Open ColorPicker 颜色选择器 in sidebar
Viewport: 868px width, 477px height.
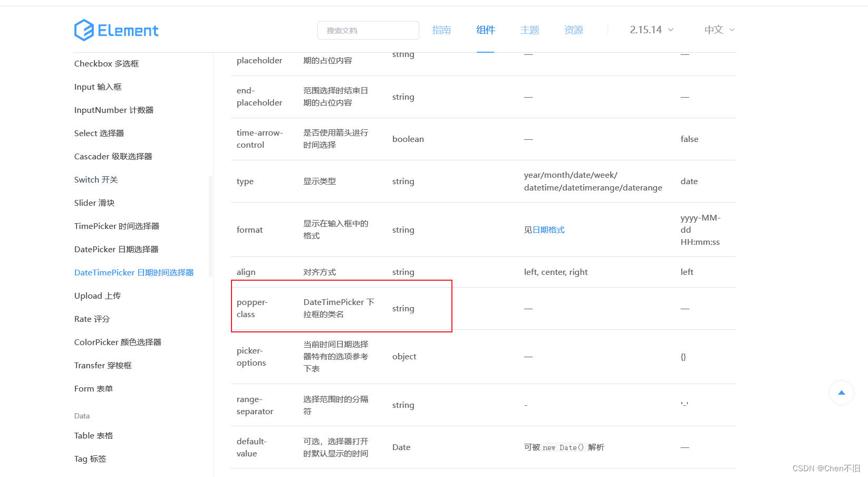click(x=118, y=342)
